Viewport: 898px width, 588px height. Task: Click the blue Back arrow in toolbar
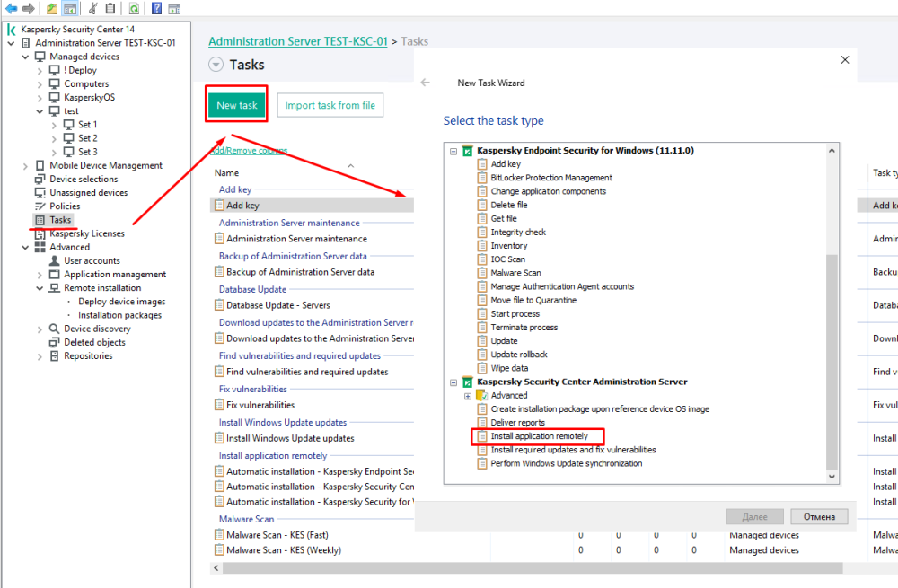[12, 8]
